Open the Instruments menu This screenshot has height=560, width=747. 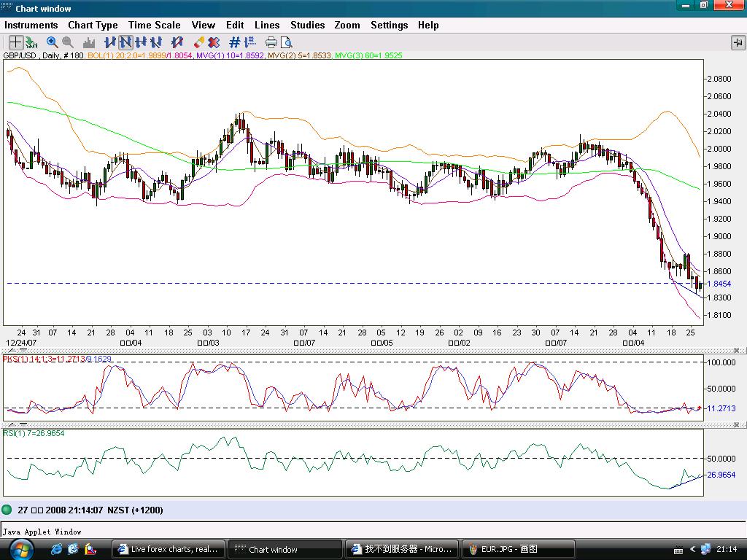31,26
